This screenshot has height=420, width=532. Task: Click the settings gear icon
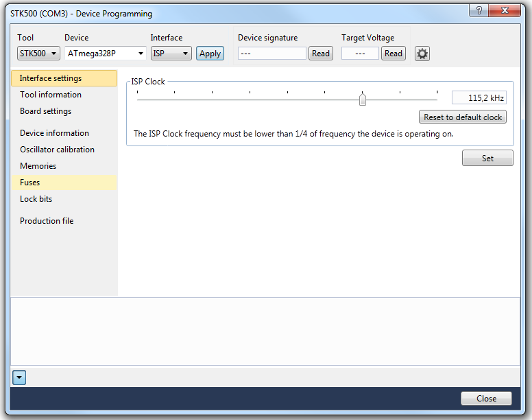tap(422, 54)
